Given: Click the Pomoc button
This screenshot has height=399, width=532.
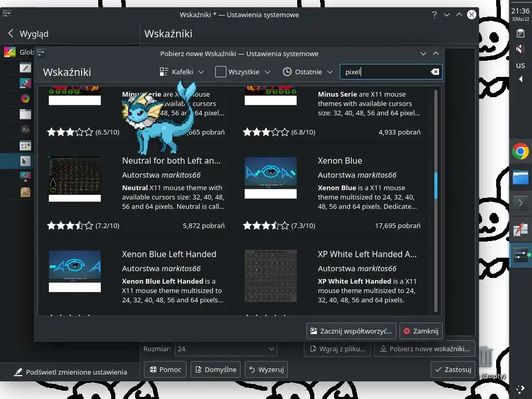Looking at the screenshot, I should tap(165, 369).
